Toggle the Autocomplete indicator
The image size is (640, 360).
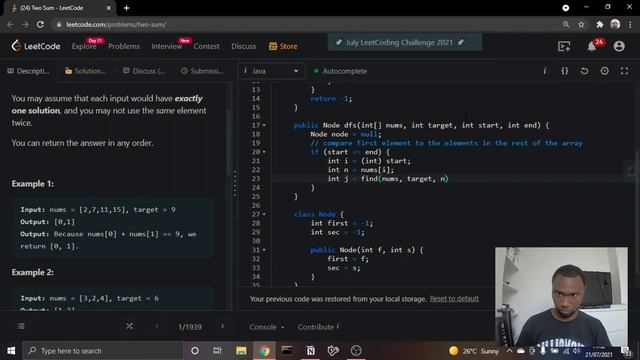pos(340,71)
